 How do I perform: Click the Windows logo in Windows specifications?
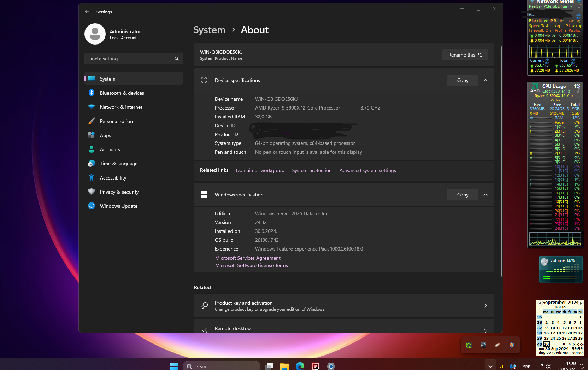[x=204, y=195]
